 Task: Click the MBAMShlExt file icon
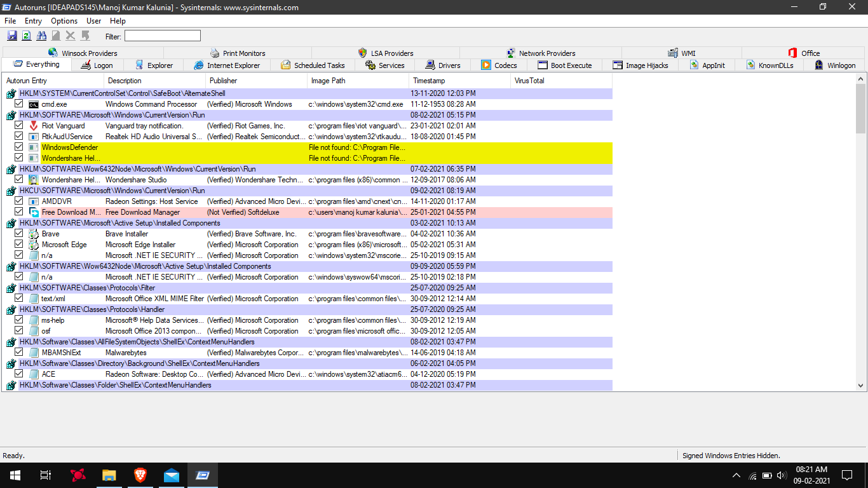click(34, 353)
